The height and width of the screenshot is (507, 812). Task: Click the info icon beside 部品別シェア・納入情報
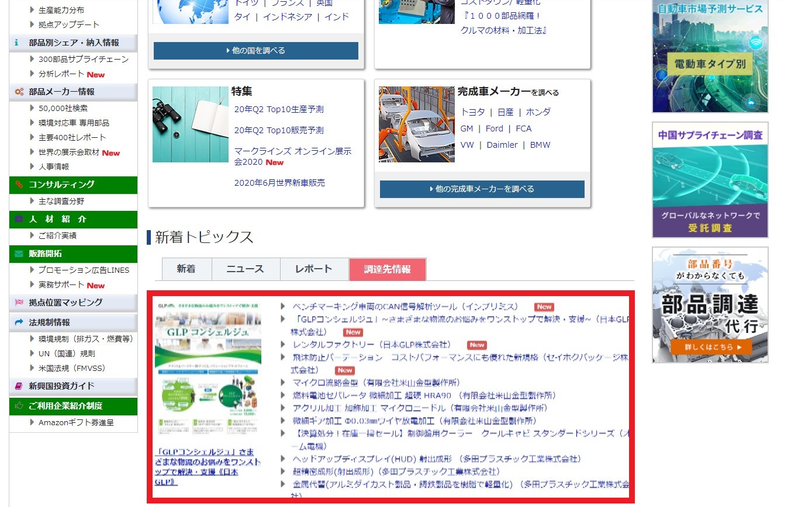(17, 43)
